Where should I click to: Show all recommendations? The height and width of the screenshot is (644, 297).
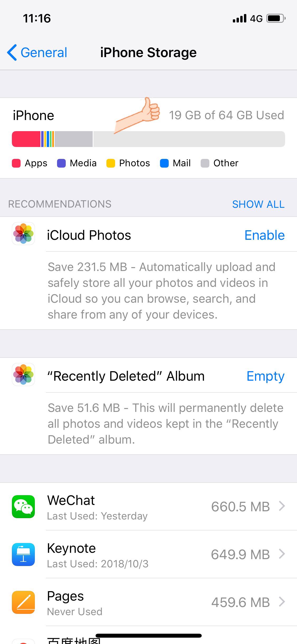pos(258,204)
